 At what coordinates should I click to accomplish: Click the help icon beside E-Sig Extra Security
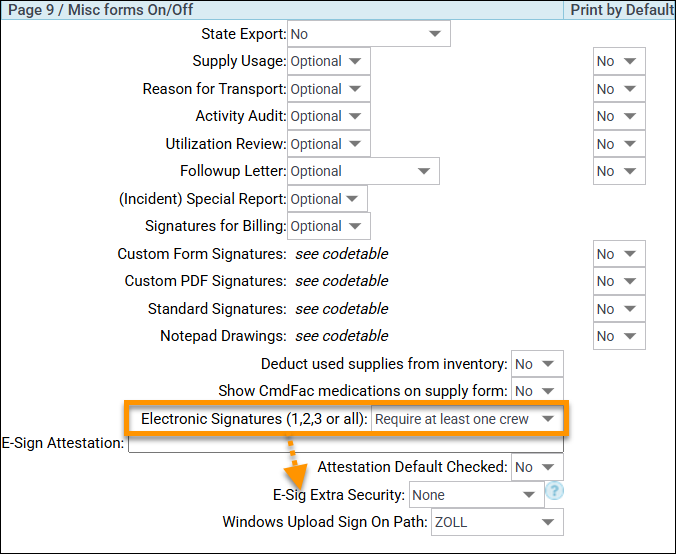tap(555, 492)
